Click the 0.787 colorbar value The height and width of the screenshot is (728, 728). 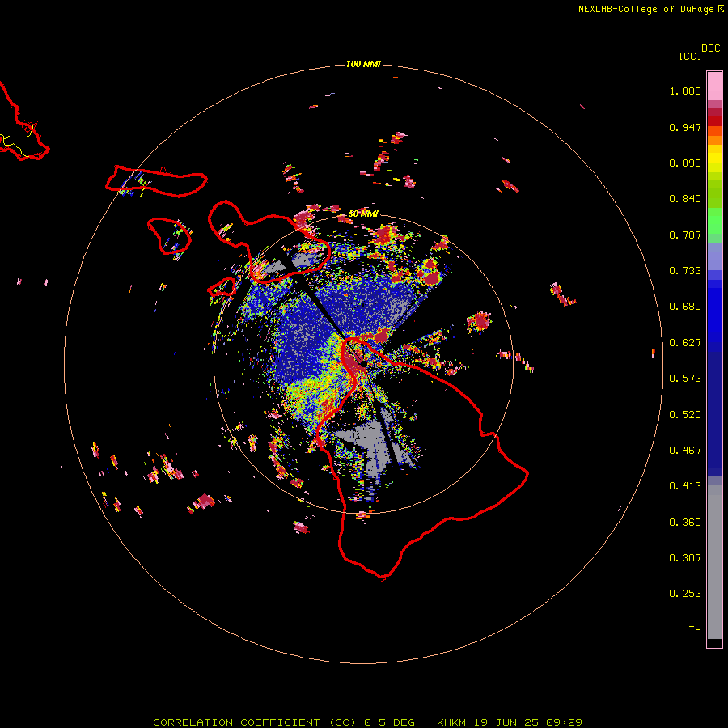tap(685, 235)
